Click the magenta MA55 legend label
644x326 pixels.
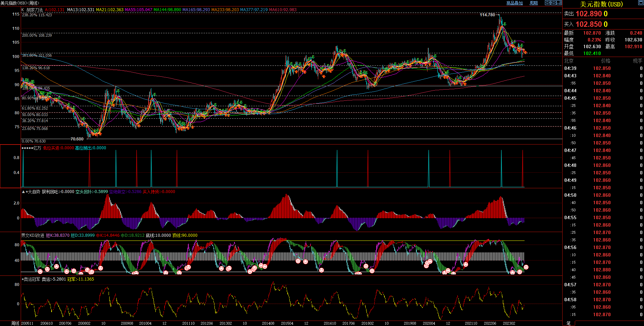coord(138,10)
